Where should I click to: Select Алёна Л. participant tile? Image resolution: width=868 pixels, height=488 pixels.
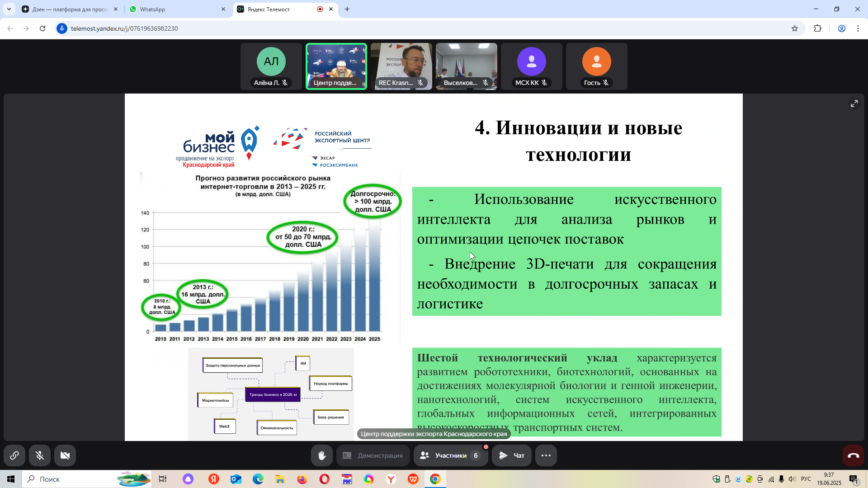tap(271, 66)
